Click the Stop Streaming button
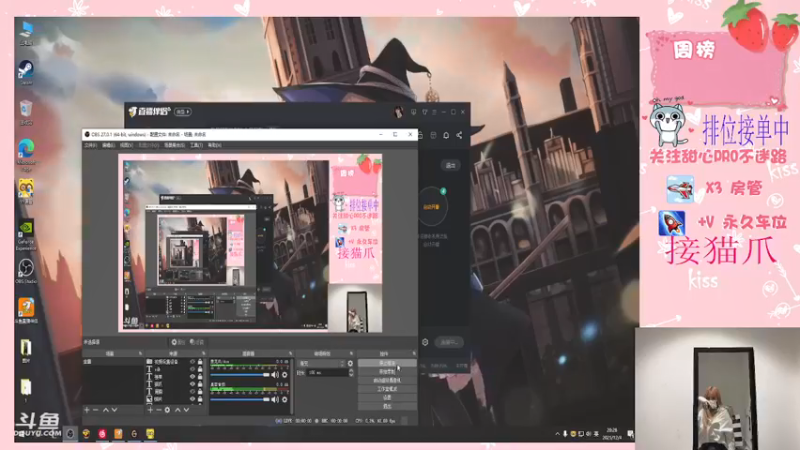The height and width of the screenshot is (450, 800). tap(387, 363)
